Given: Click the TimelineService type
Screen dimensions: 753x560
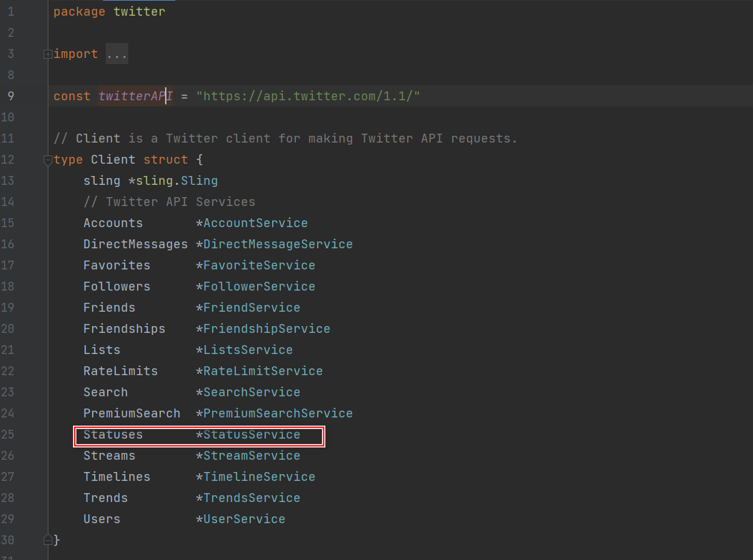Looking at the screenshot, I should click(259, 476).
